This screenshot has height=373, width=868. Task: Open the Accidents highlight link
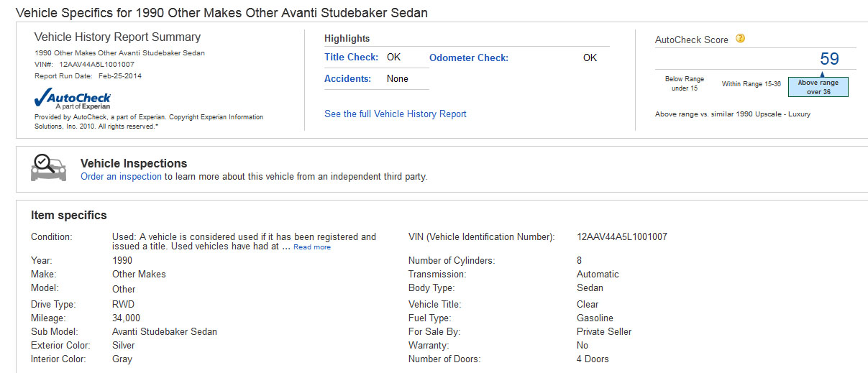click(348, 79)
